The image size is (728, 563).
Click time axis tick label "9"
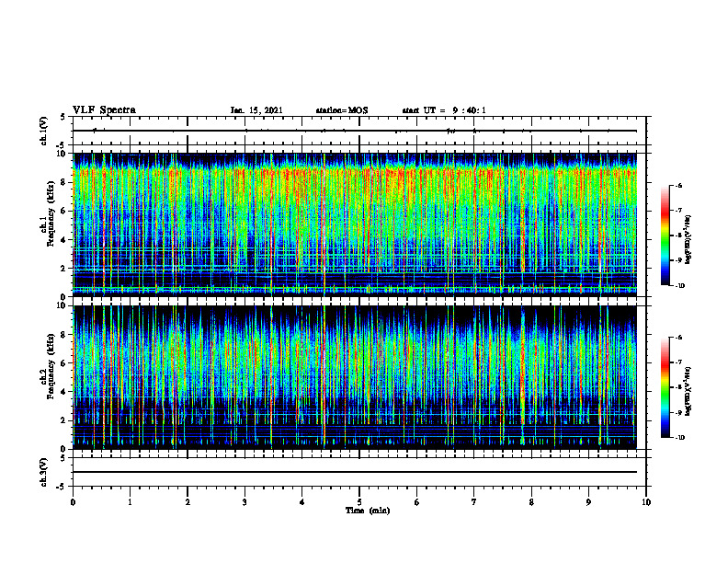(x=588, y=502)
